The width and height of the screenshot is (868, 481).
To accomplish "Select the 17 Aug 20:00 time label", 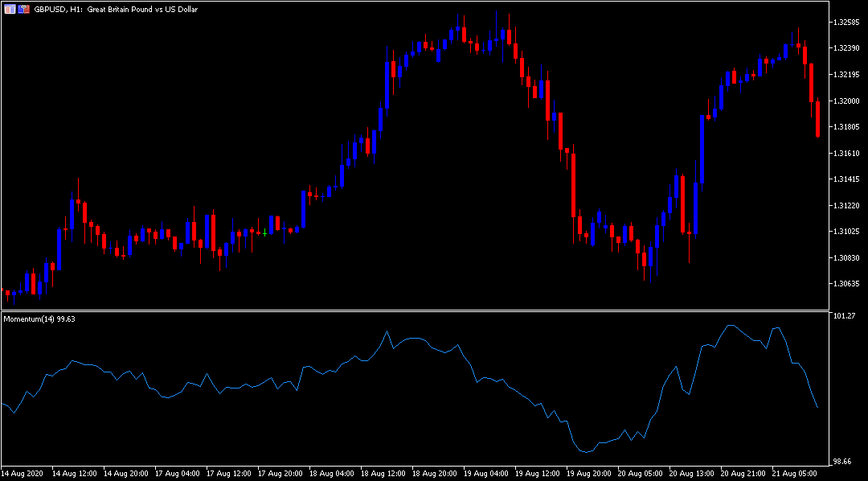I will [x=280, y=474].
